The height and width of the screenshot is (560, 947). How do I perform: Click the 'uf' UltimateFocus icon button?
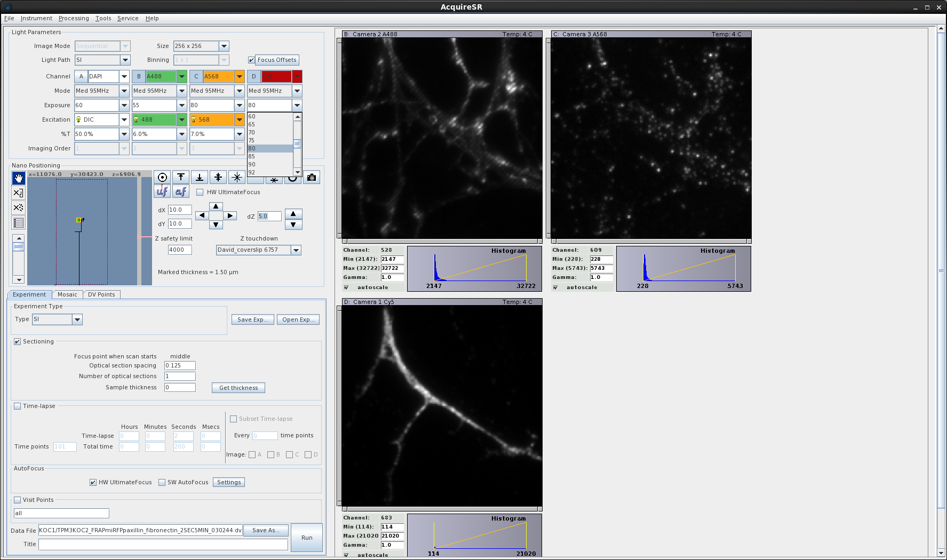tap(162, 191)
